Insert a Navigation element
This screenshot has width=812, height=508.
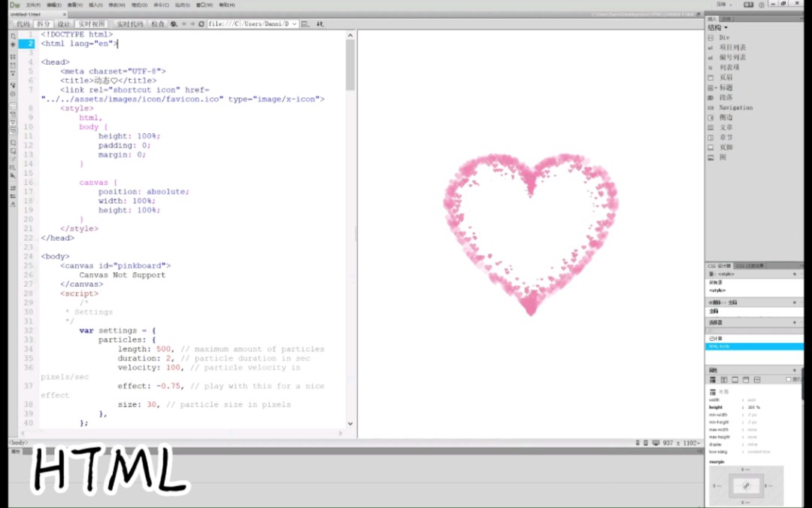point(735,108)
